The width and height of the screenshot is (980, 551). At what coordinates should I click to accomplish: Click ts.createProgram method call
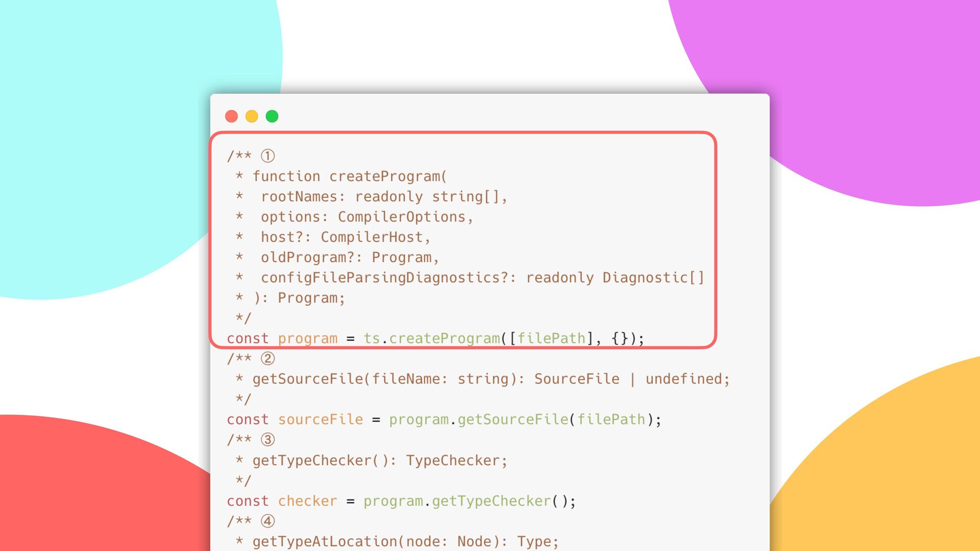point(444,338)
